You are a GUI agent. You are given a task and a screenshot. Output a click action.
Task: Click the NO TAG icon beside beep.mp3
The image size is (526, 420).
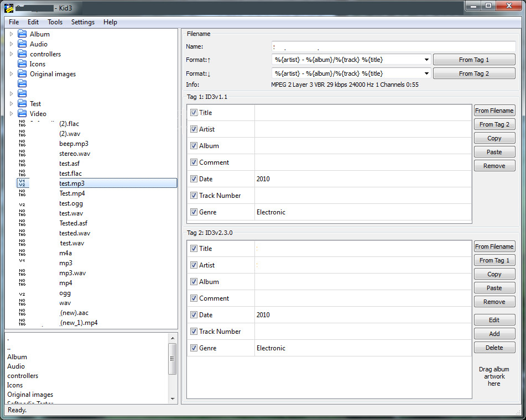tap(22, 144)
